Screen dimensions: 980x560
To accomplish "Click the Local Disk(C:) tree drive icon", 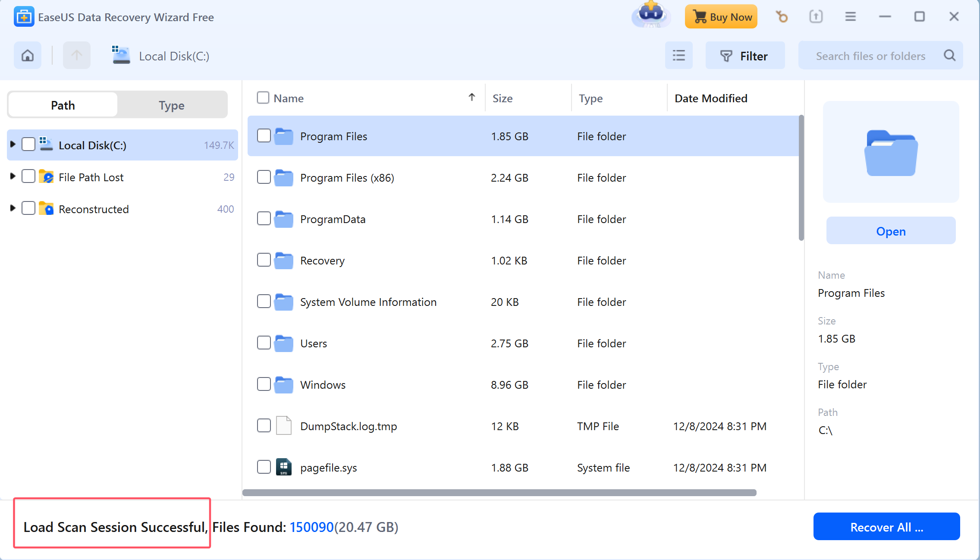I will click(46, 145).
